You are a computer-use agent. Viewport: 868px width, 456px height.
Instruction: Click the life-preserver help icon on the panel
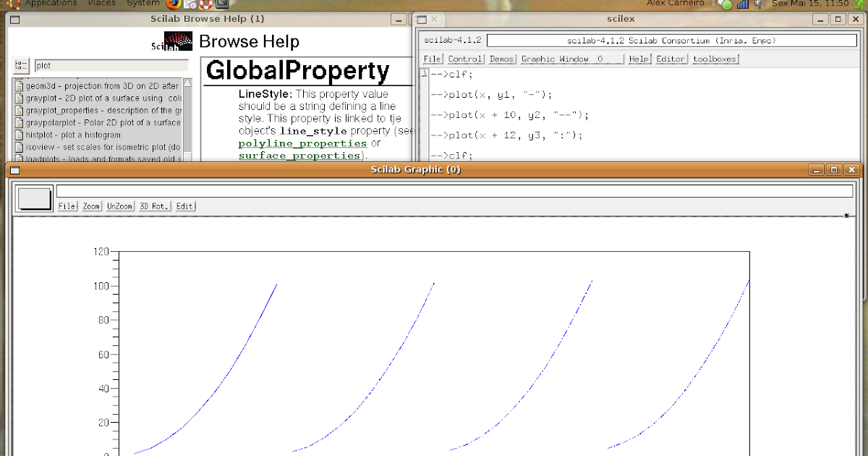point(206,4)
